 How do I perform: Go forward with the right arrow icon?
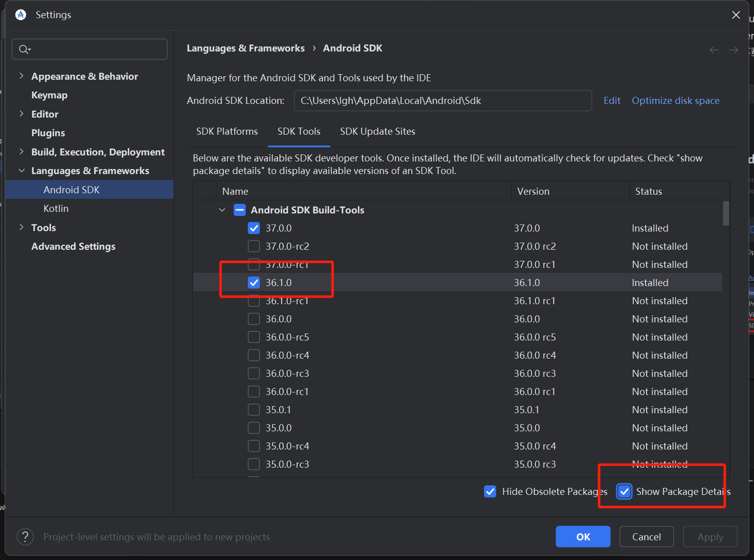734,49
